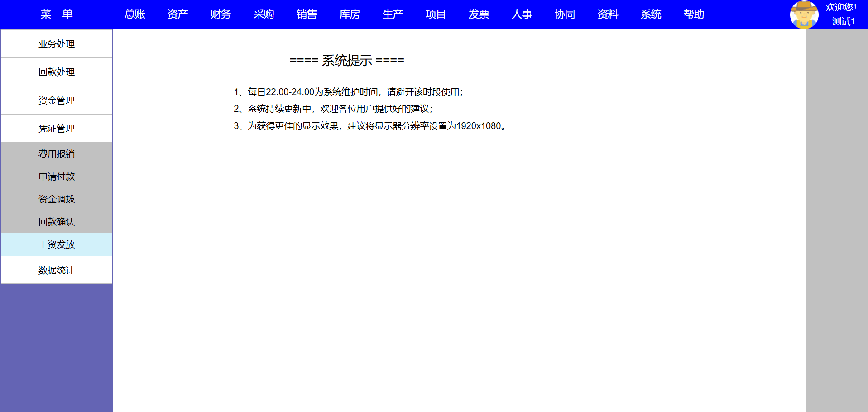Select the 发票 top menu
Image resolution: width=868 pixels, height=412 pixels.
tap(479, 14)
